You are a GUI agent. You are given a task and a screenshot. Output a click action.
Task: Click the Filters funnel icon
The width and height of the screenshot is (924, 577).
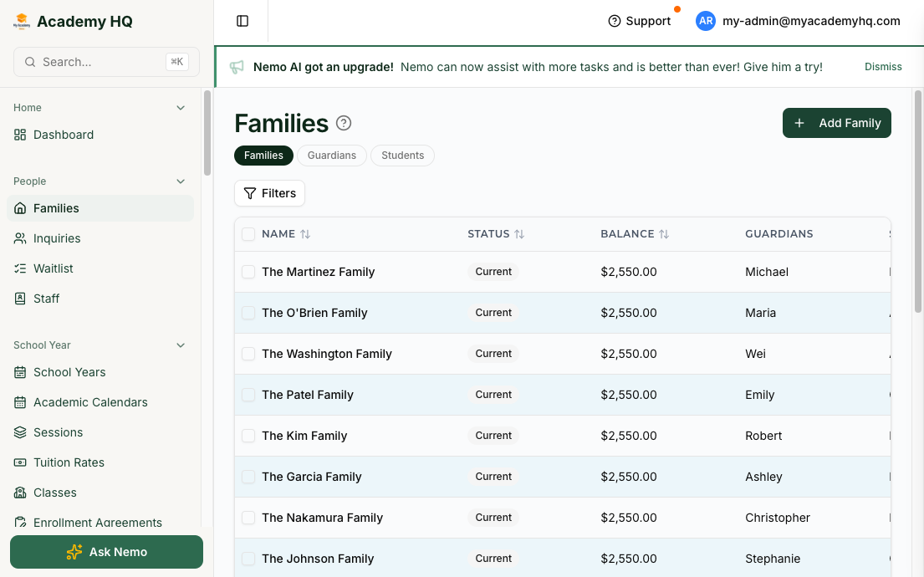250,193
